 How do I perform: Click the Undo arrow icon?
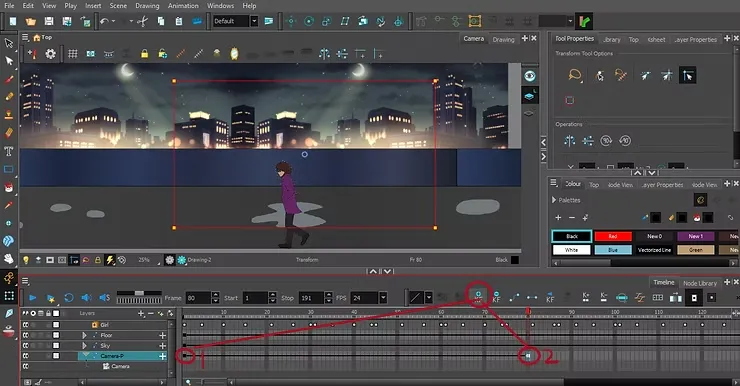(x=104, y=21)
